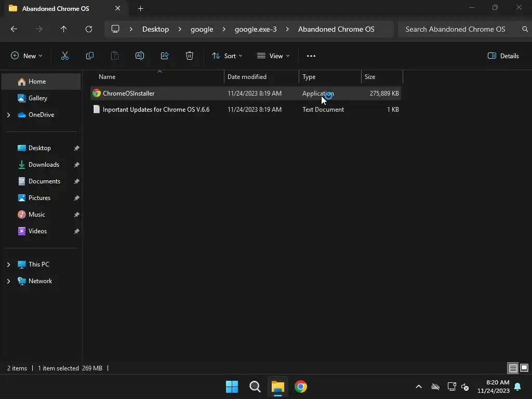Image resolution: width=532 pixels, height=399 pixels.
Task: Open the See more ellipsis menu
Action: (311, 56)
